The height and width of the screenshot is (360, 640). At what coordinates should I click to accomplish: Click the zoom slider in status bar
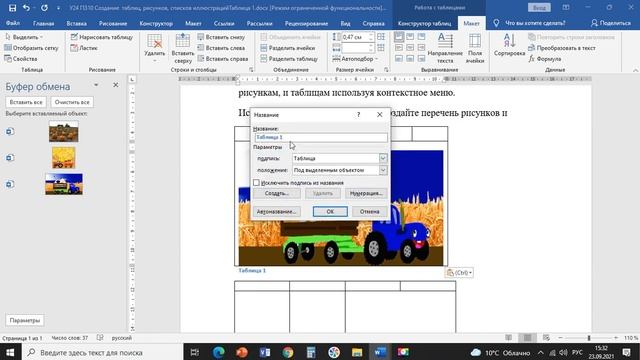click(x=588, y=338)
